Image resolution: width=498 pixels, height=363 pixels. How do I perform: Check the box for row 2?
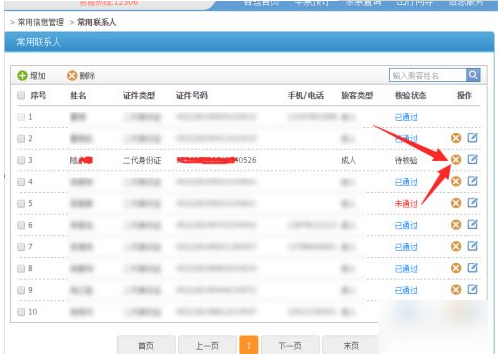pyautogui.click(x=21, y=139)
